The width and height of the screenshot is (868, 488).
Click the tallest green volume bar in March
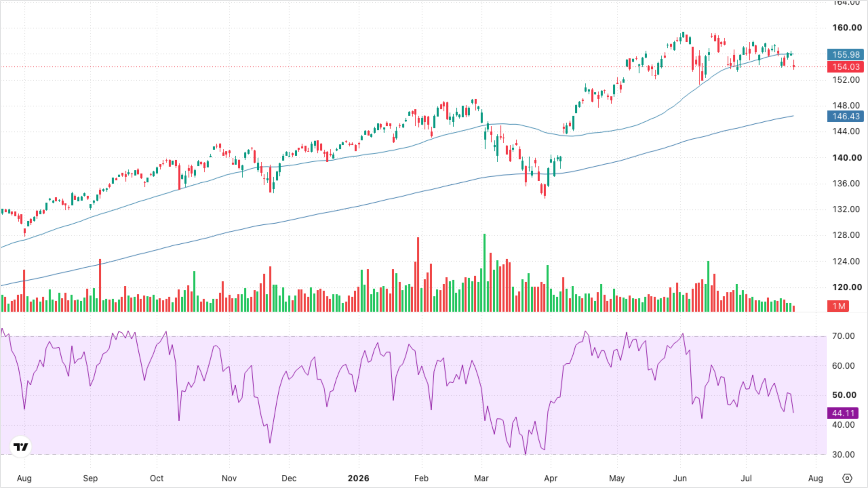485,273
